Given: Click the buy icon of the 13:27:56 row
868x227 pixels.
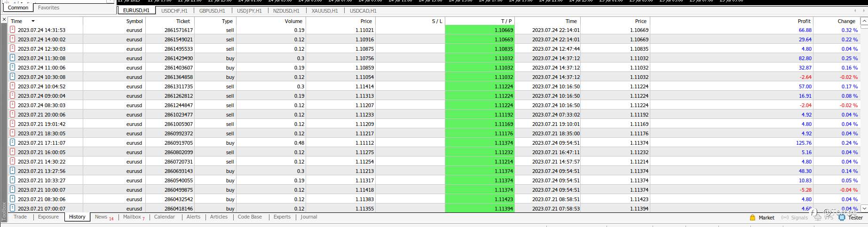Looking at the screenshot, I should click(13, 171).
